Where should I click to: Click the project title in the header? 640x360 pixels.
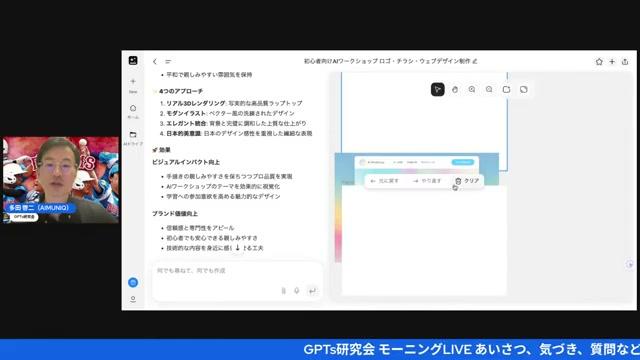387,61
